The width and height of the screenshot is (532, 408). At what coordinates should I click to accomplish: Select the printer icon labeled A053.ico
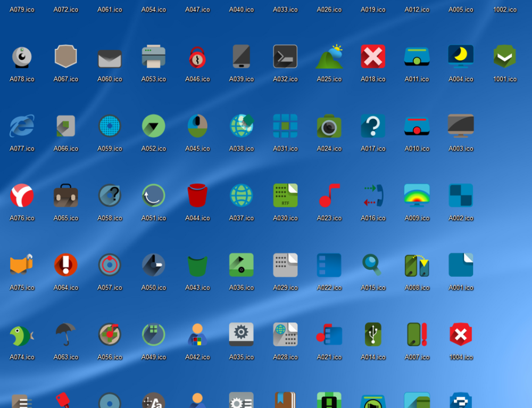(x=153, y=56)
